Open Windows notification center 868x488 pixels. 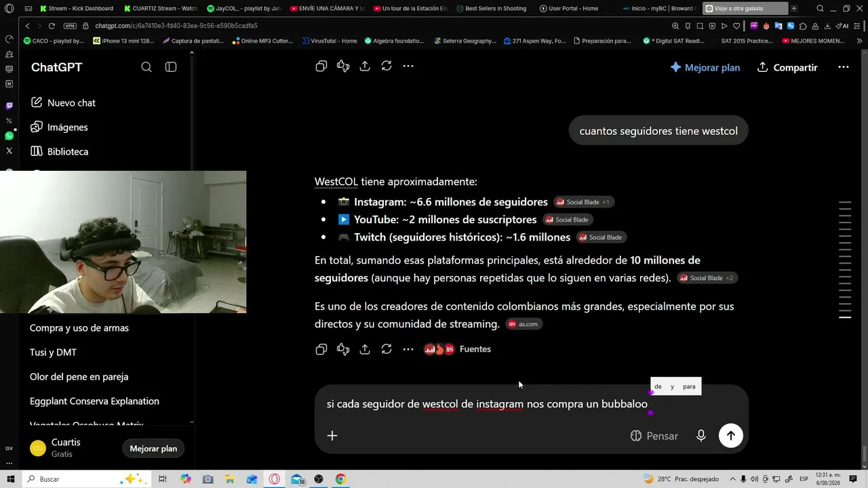click(853, 479)
